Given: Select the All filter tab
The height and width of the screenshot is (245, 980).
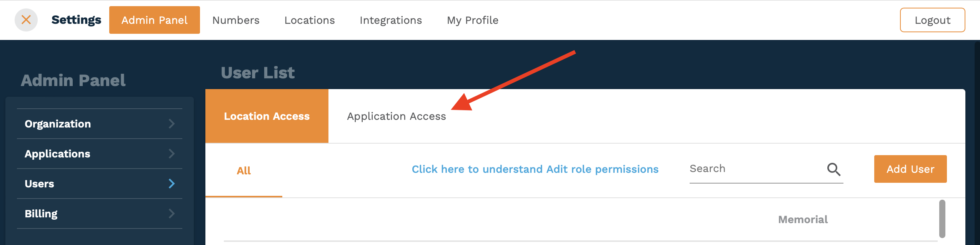Looking at the screenshot, I should click(x=244, y=171).
